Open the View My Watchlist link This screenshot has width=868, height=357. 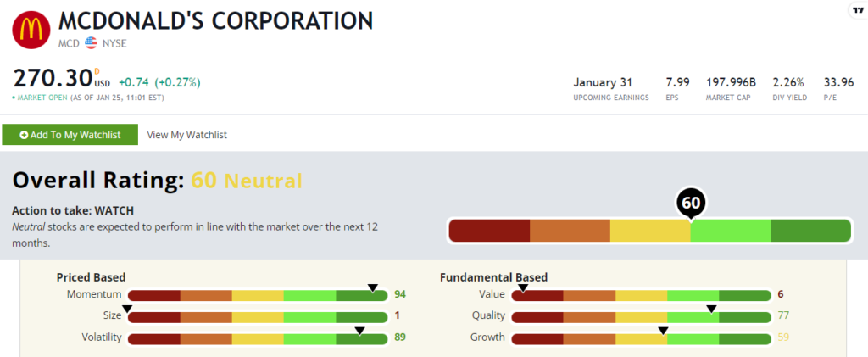pyautogui.click(x=187, y=135)
